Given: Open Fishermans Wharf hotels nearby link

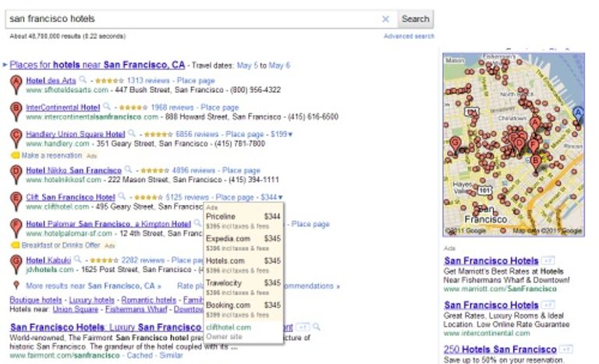Looking at the screenshot, I should pos(136,309).
